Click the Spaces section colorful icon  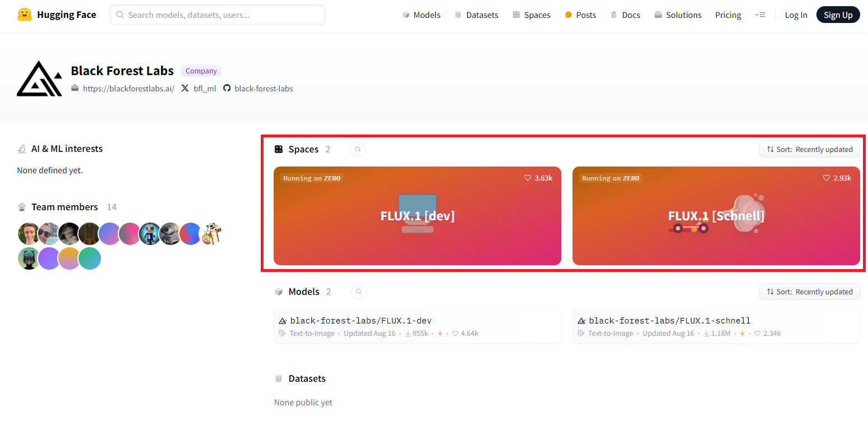tap(279, 149)
